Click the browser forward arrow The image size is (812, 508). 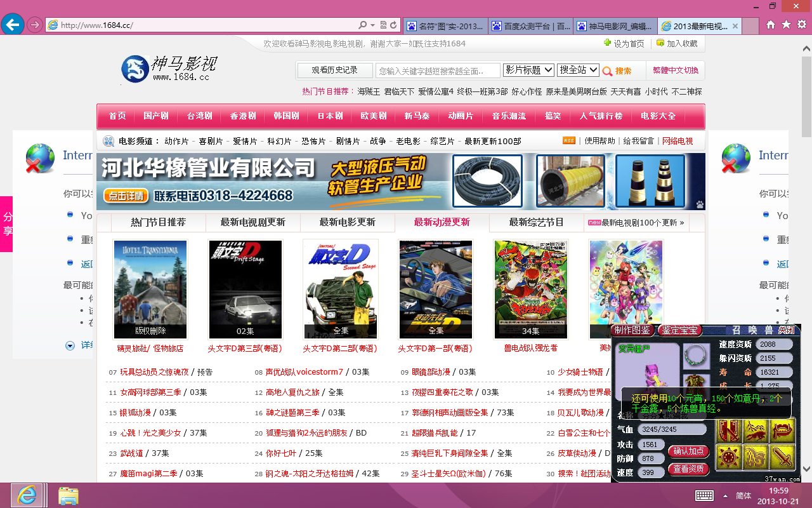coord(35,25)
